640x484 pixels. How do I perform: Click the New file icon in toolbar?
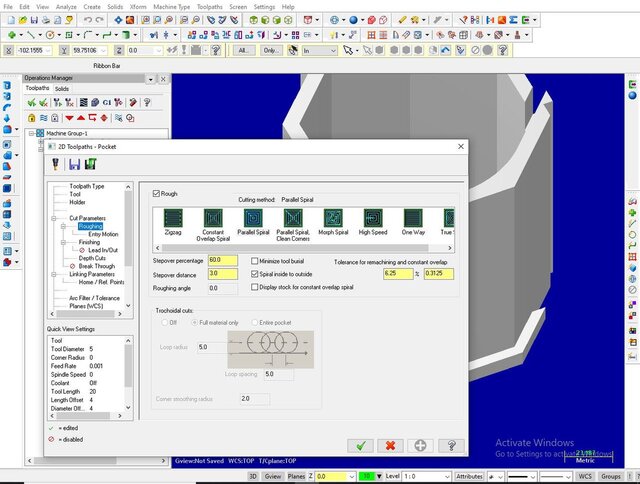coord(11,20)
